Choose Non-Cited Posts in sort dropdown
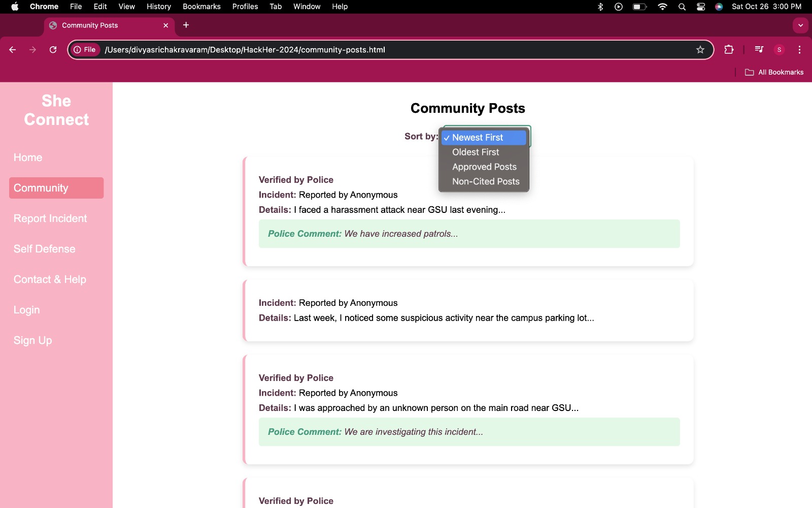 (484, 181)
